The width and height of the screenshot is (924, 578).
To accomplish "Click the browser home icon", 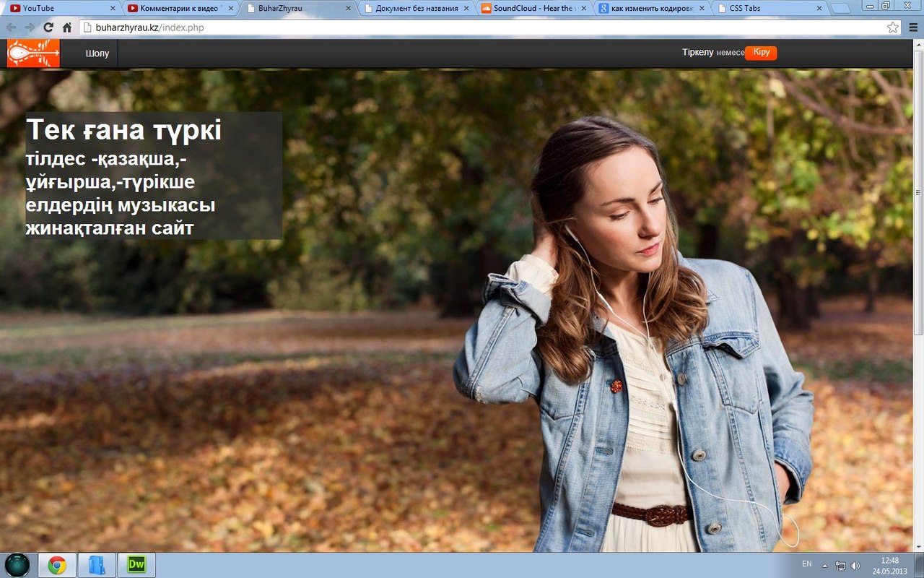I will [67, 27].
